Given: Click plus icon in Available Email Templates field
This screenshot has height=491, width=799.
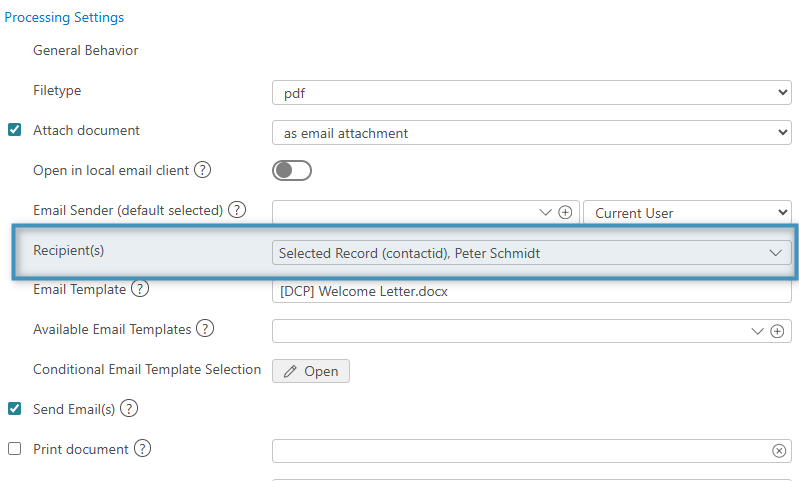Looking at the screenshot, I should click(777, 331).
